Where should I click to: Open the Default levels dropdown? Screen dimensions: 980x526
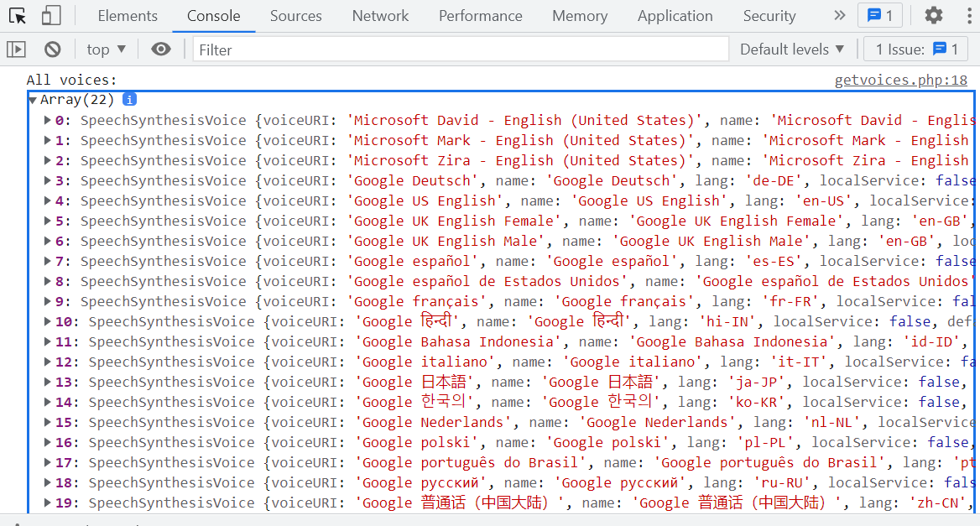point(792,49)
